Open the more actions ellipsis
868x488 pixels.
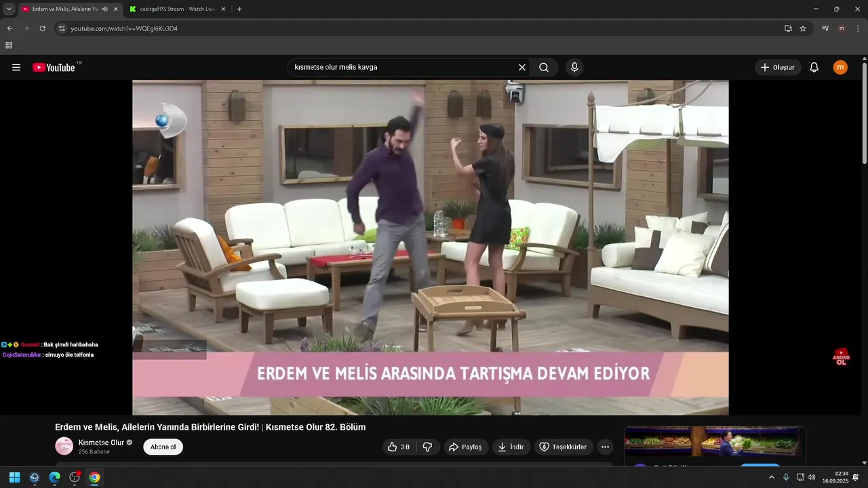coord(605,447)
